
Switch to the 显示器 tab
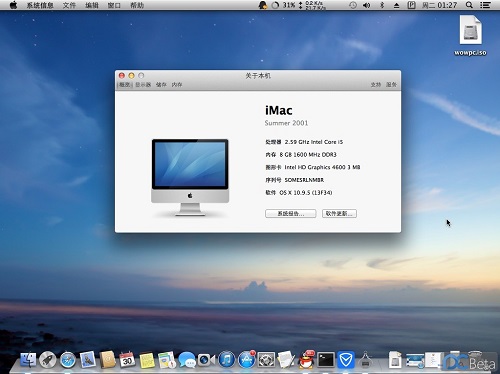pos(143,85)
